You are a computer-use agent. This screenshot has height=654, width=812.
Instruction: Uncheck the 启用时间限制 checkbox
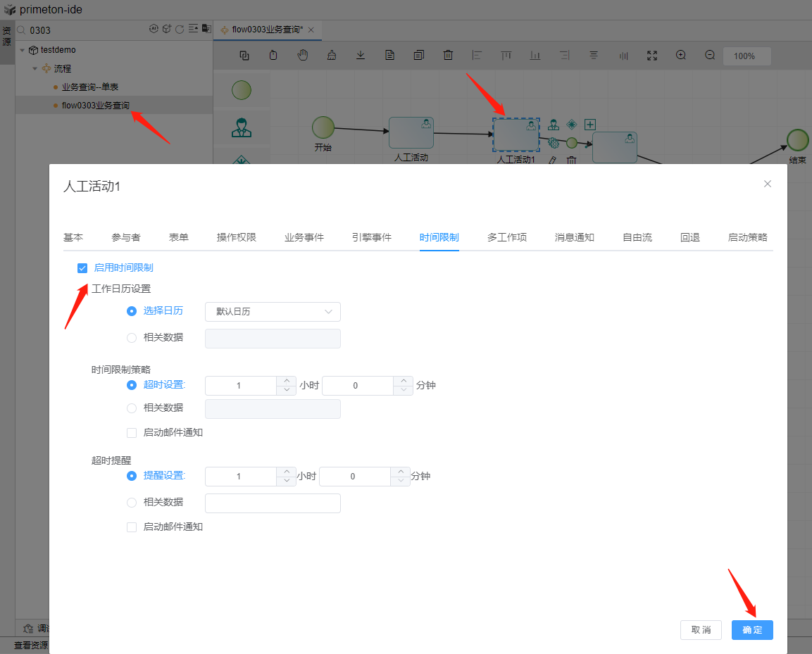pyautogui.click(x=82, y=268)
